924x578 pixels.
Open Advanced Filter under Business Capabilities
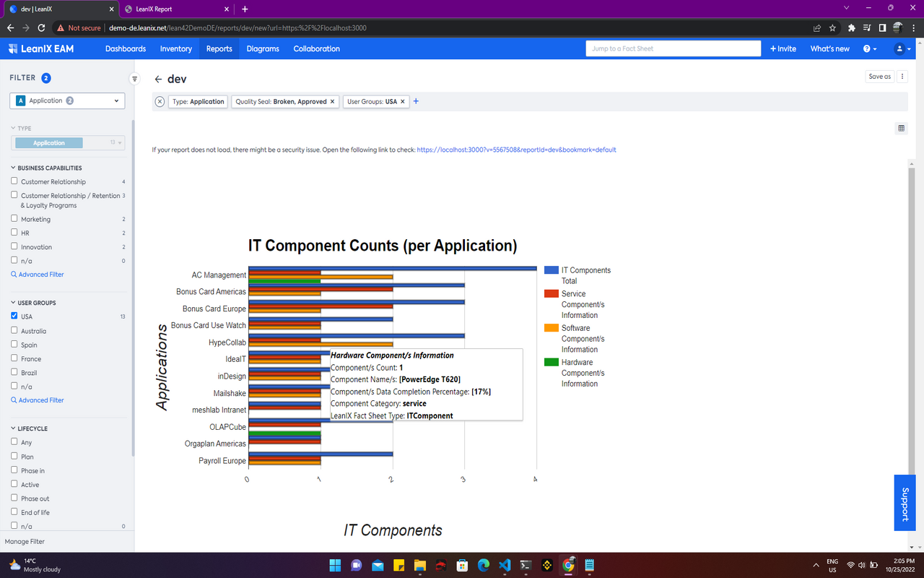pos(38,275)
